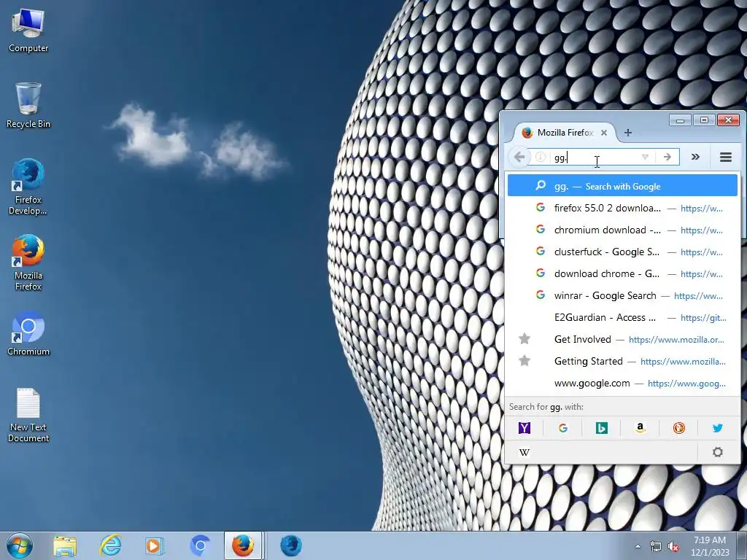Open Windows Media Player from taskbar
This screenshot has height=560, width=747.
click(x=153, y=545)
